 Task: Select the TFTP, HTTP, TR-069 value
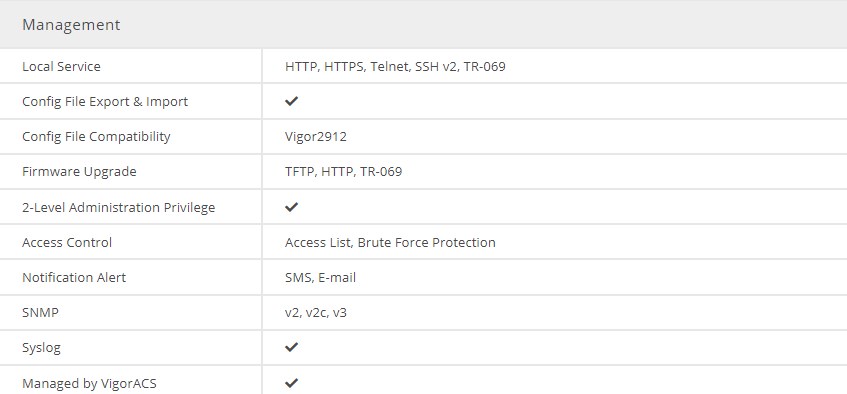(x=344, y=172)
